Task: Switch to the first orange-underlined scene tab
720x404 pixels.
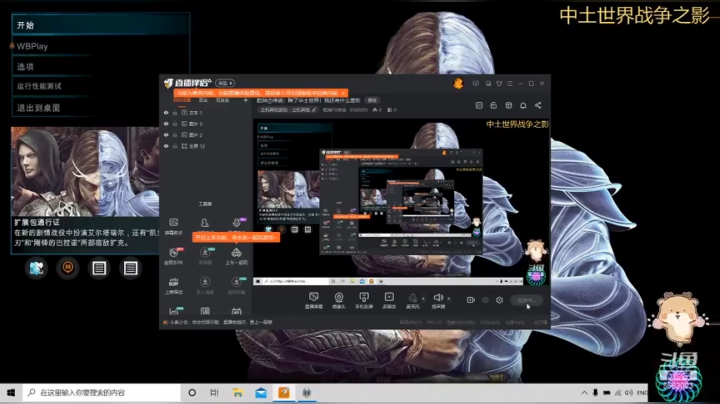Action: click(x=181, y=100)
